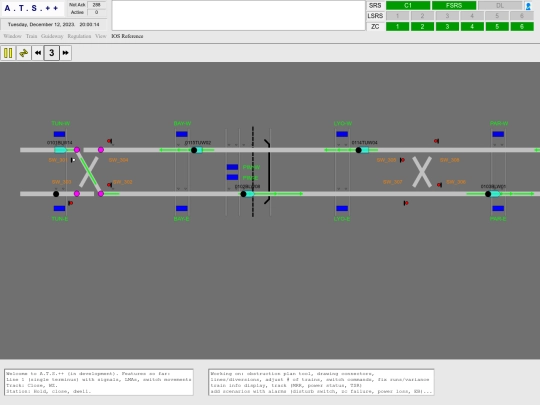Screen dimensions: 540x405
Task: Click the magenta switch point above SW_304
Action: tap(101, 150)
